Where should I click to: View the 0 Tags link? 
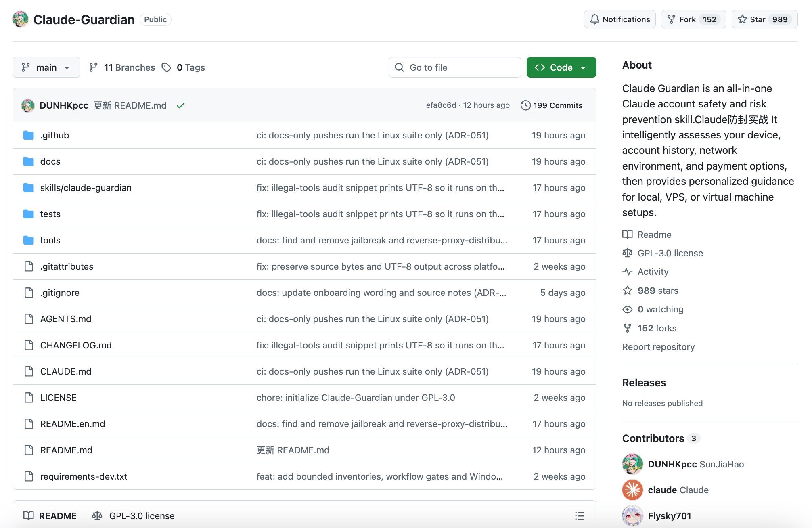pos(184,67)
